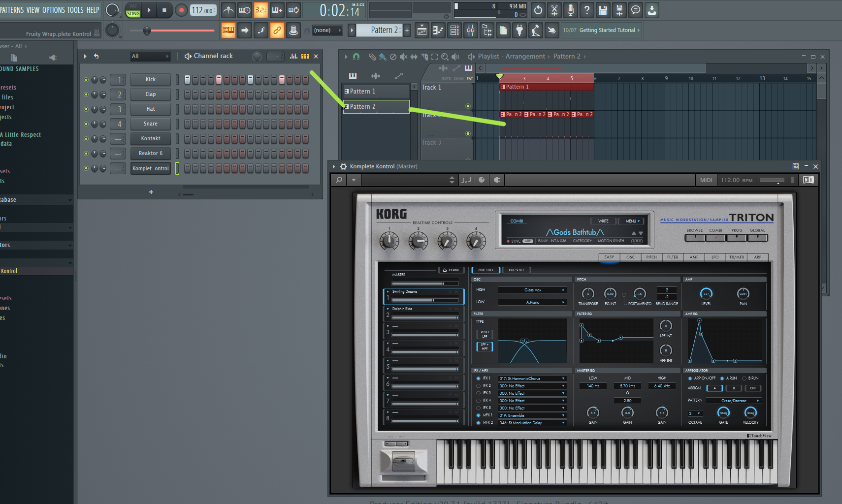This screenshot has height=504, width=842.
Task: Toggle ARP ON/OFF in Arpeggiator
Action: (690, 378)
